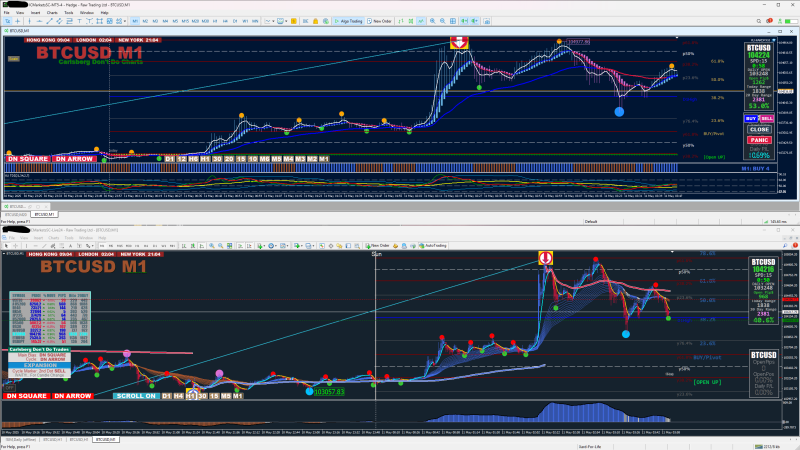Click the SELL button on top chart panel
The width and height of the screenshot is (800, 450).
pos(766,119)
